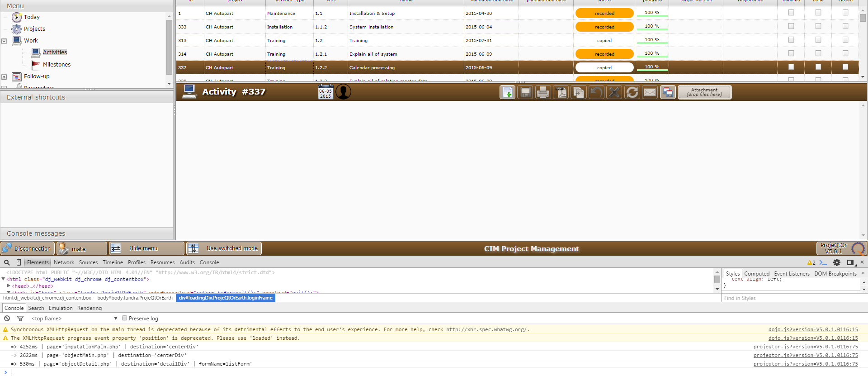The height and width of the screenshot is (376, 868).
Task: Toggle the DevTools device mode icon
Action: [x=19, y=262]
